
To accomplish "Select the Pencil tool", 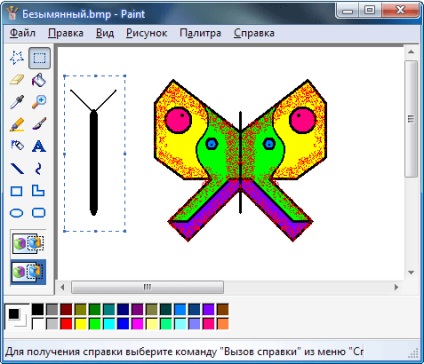I will (17, 124).
